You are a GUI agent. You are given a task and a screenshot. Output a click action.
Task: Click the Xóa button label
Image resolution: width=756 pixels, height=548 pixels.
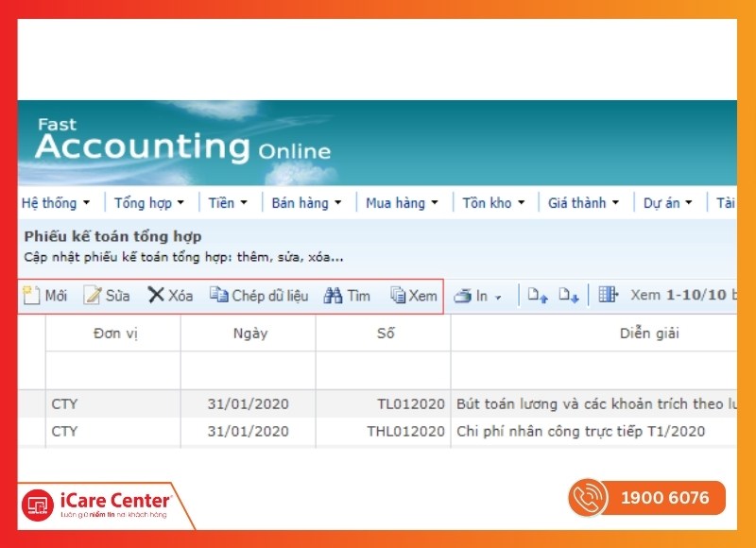pos(180,296)
